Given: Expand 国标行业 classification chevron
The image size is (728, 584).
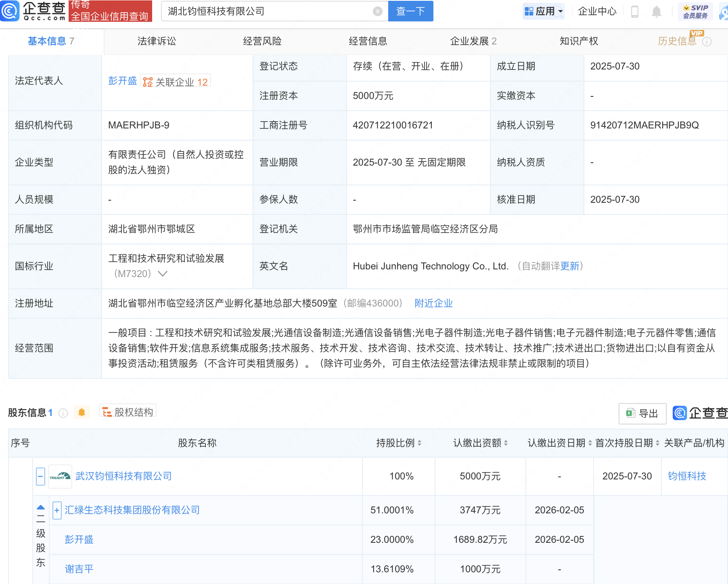Looking at the screenshot, I should tap(163, 273).
